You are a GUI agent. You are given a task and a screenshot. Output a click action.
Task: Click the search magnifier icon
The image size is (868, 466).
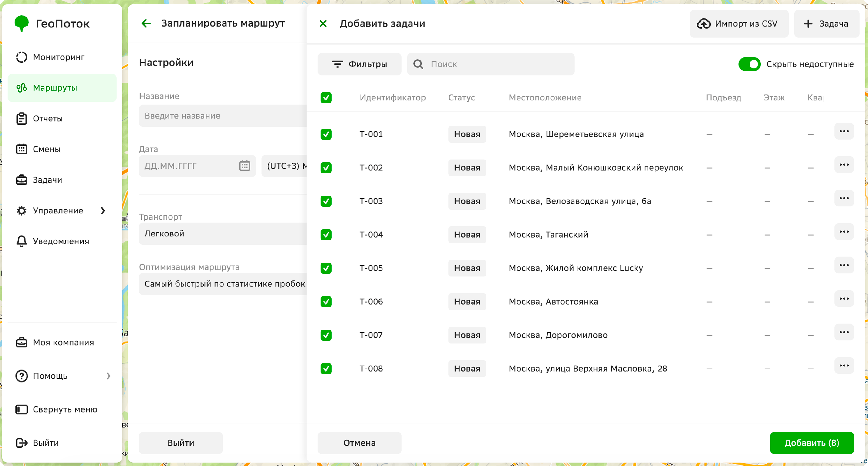418,64
